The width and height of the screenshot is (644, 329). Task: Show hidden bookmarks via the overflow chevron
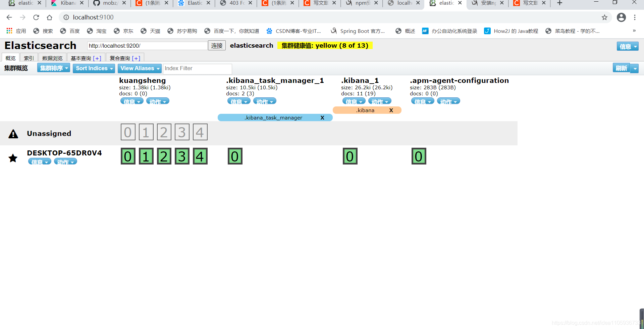(634, 31)
